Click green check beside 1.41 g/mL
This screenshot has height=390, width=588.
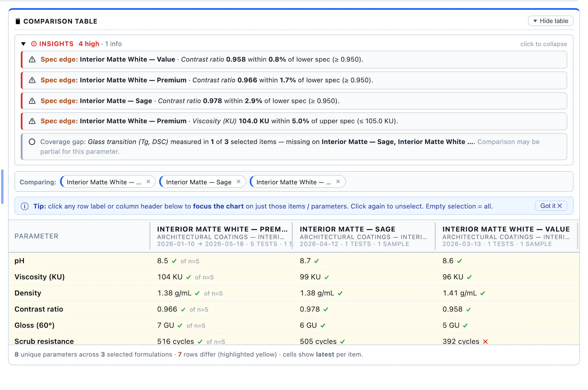(483, 293)
